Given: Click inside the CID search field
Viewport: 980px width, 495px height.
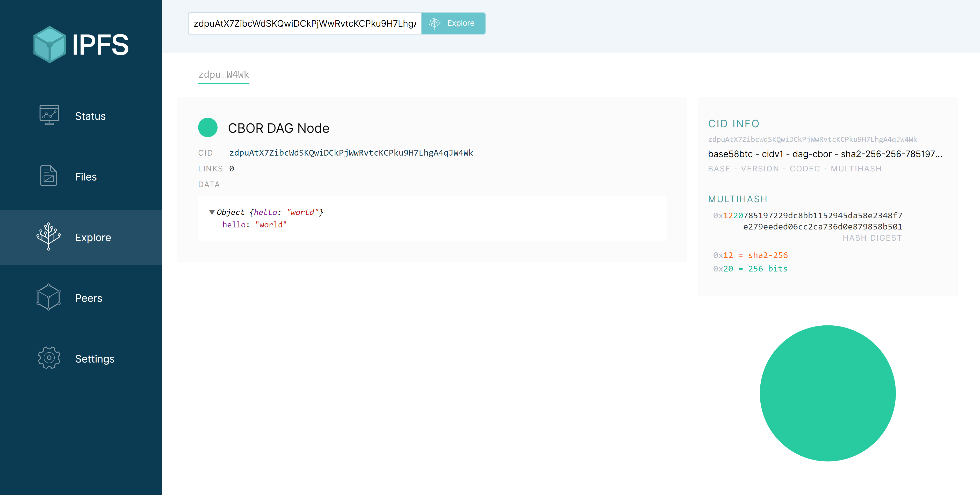Looking at the screenshot, I should 302,23.
